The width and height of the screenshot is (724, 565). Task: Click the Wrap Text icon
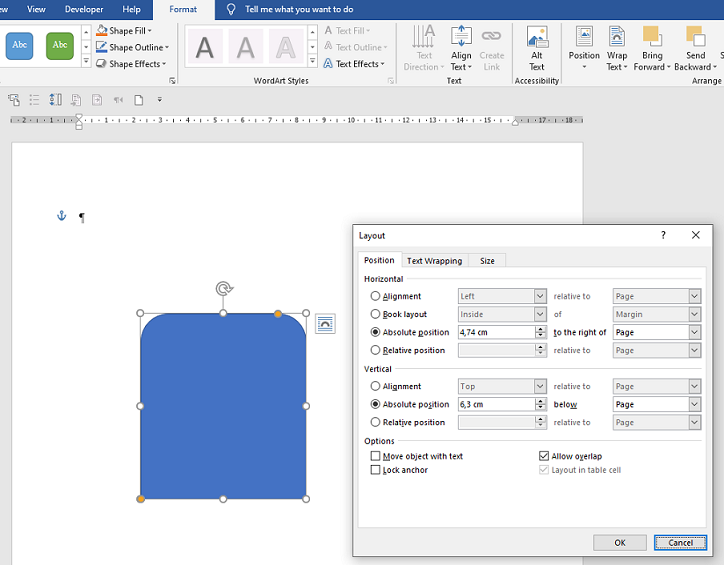pyautogui.click(x=617, y=47)
